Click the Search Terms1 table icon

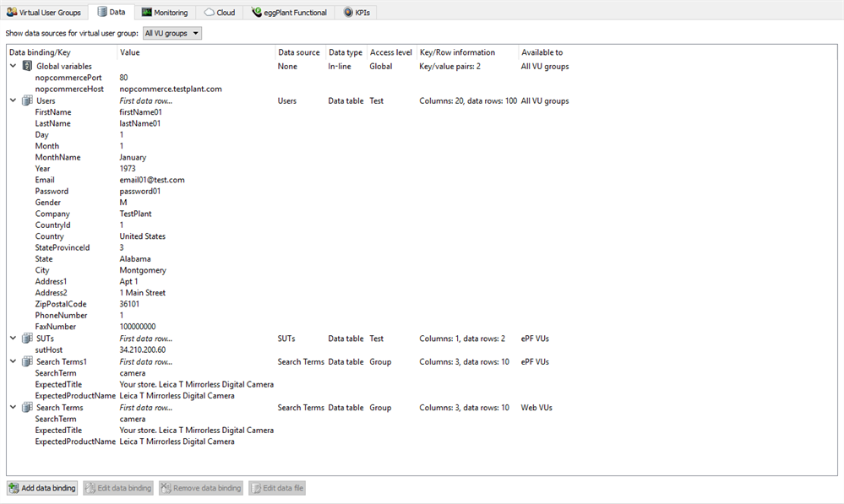(x=27, y=361)
